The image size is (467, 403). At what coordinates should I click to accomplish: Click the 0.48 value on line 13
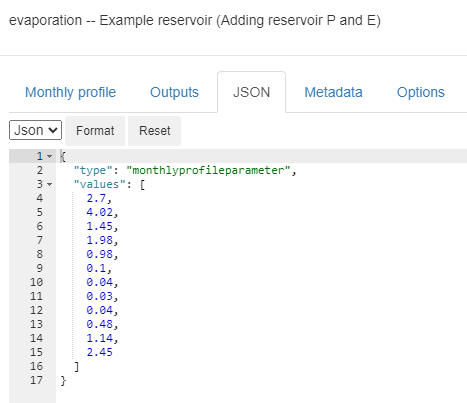pos(99,324)
